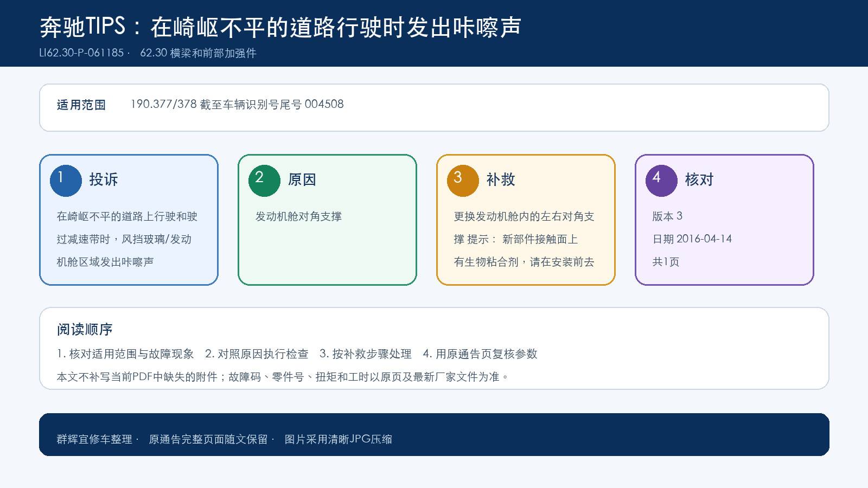Screen dimensions: 868x488
Task: Click the orange circle numbered 3
Action: [463, 181]
